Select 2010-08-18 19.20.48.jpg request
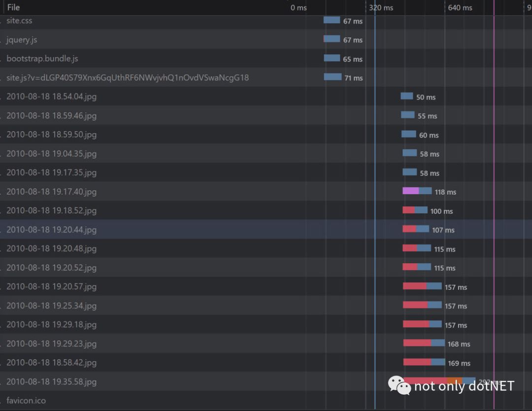This screenshot has width=532, height=411. click(x=266, y=248)
